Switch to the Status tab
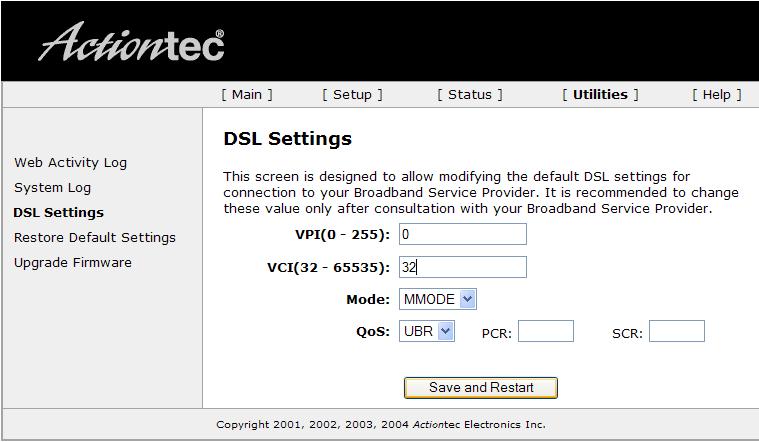This screenshot has height=442, width=759. [x=470, y=94]
